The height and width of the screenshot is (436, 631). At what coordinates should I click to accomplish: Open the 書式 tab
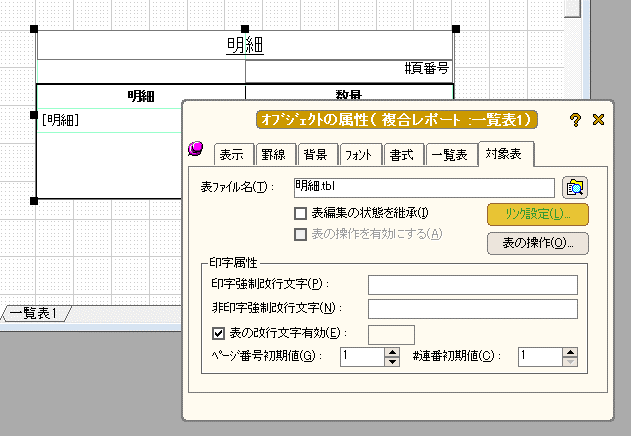tap(403, 154)
